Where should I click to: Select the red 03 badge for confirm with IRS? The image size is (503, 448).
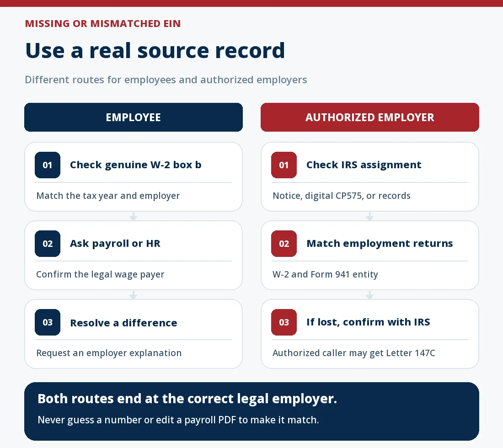(284, 322)
